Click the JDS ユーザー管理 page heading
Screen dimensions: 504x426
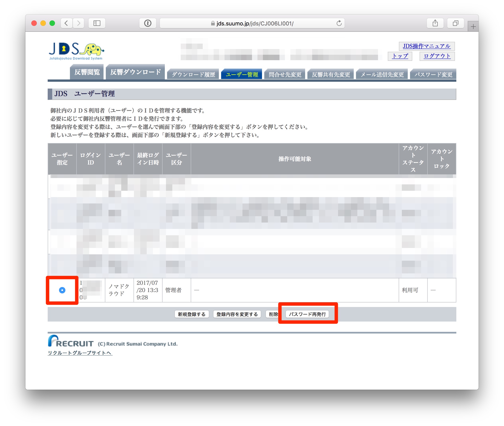point(84,94)
